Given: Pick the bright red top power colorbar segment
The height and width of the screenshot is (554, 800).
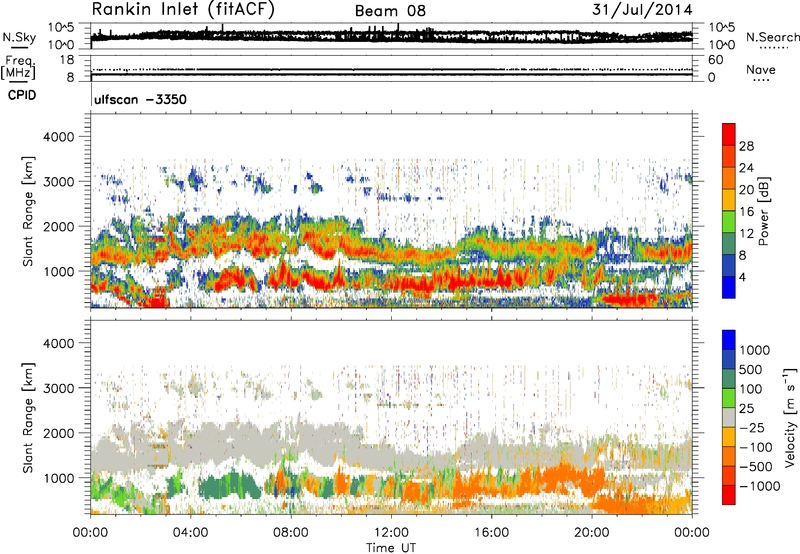Looking at the screenshot, I should [x=729, y=134].
